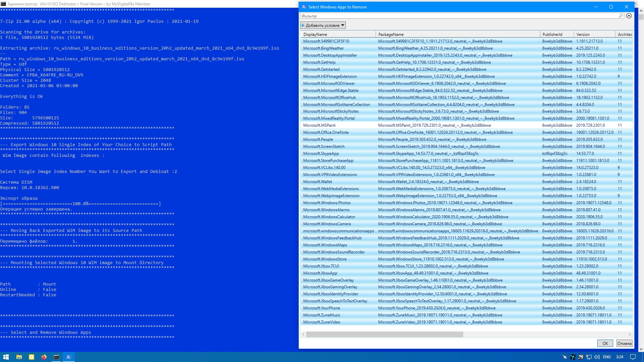Sort by the PublisherId column header
Viewport: 644px width, 362px height.
click(x=556, y=34)
